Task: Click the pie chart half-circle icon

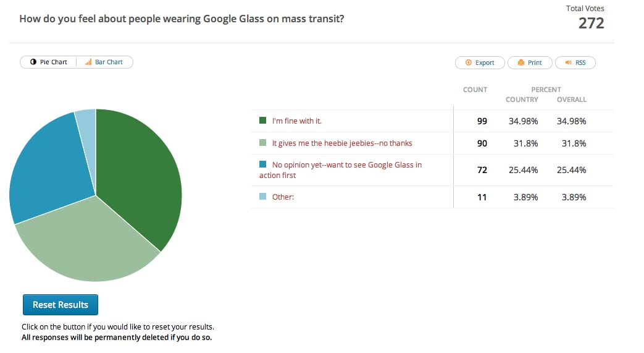Action: pyautogui.click(x=33, y=62)
